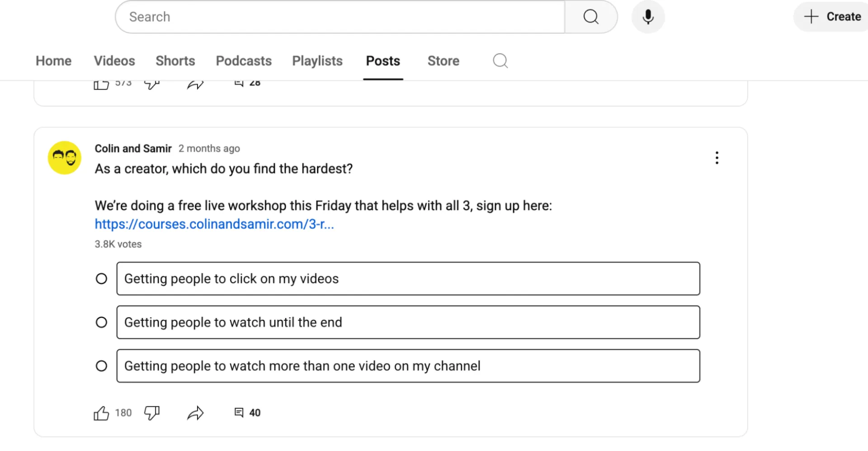The height and width of the screenshot is (451, 868).
Task: Click the search magnifier button
Action: click(x=591, y=17)
